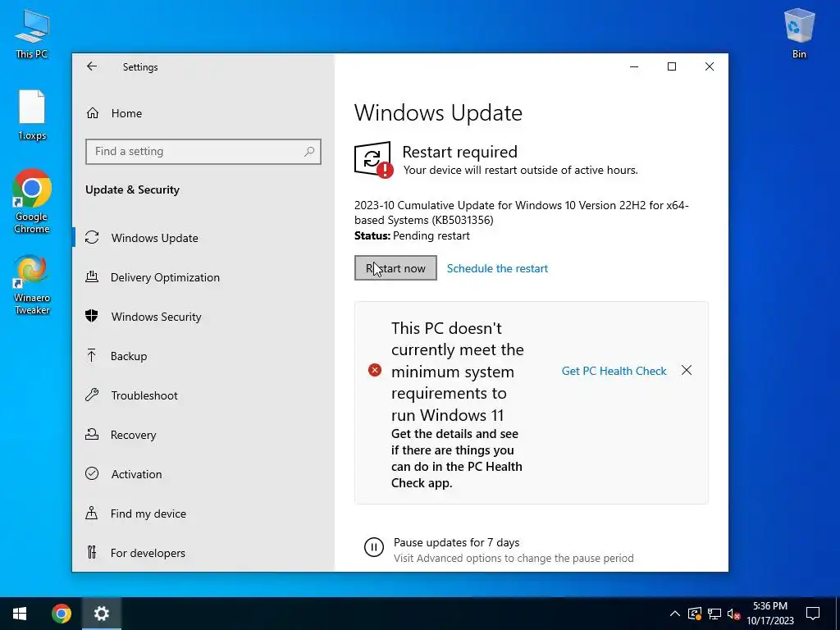Open the Action Center notifications icon
Viewport: 840px width, 630px height.
coord(813,614)
